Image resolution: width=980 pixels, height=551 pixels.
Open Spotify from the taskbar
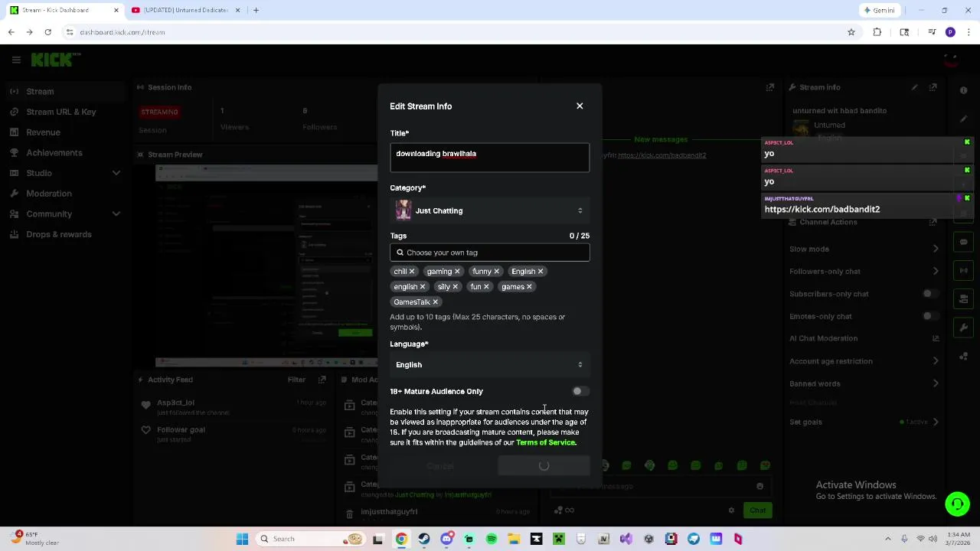click(x=492, y=539)
